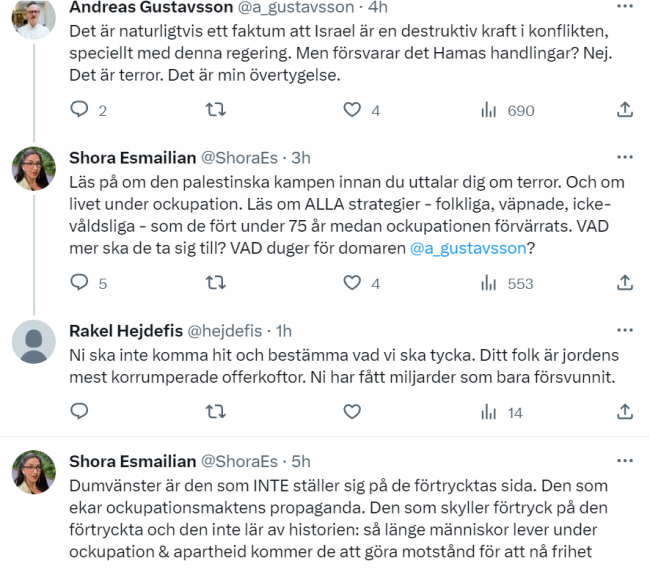Reply to Shora Esmailian's 3h tweet
Screen dimensions: 650x572
pyautogui.click(x=80, y=283)
